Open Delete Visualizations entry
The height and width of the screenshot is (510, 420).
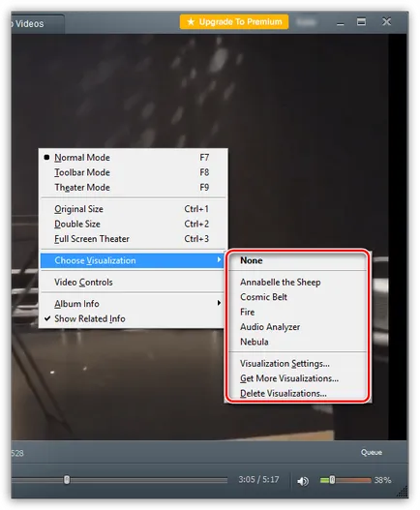coord(298,393)
